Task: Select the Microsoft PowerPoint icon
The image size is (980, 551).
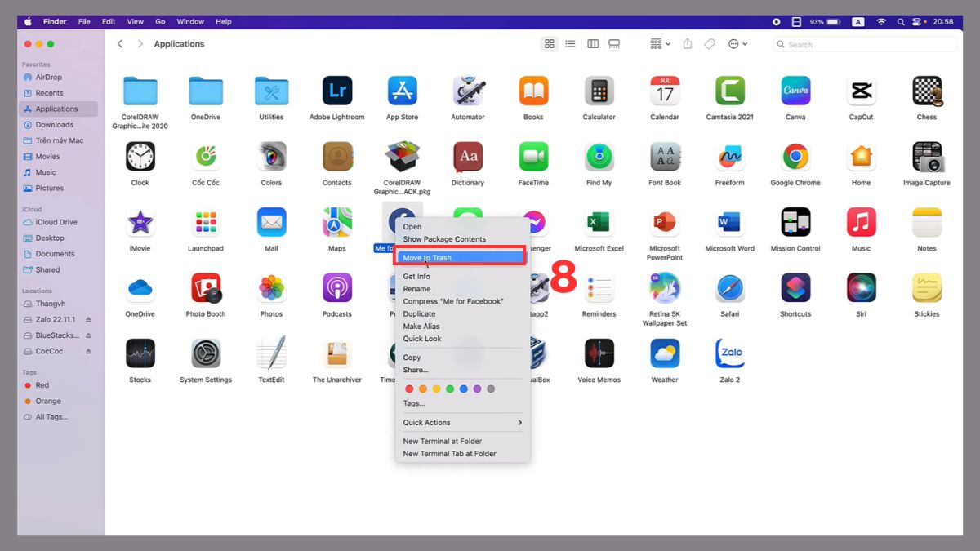Action: tap(665, 222)
